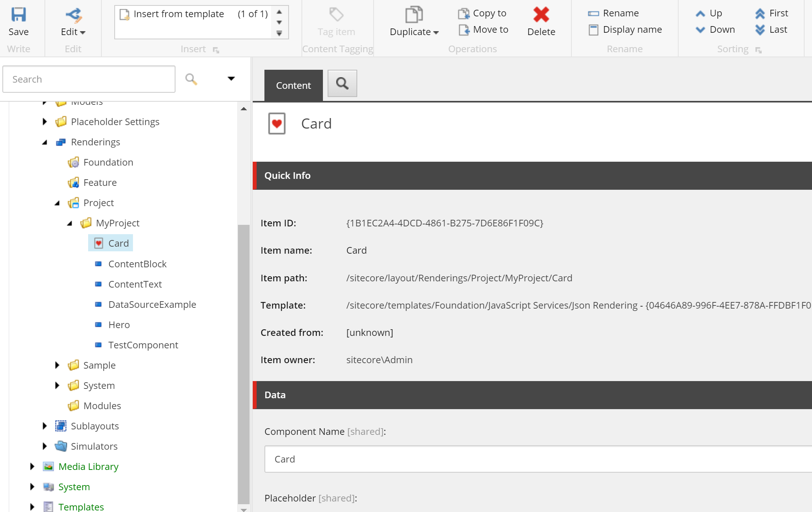This screenshot has width=812, height=512.
Task: Collapse the MyProject folder node
Action: 69,223
